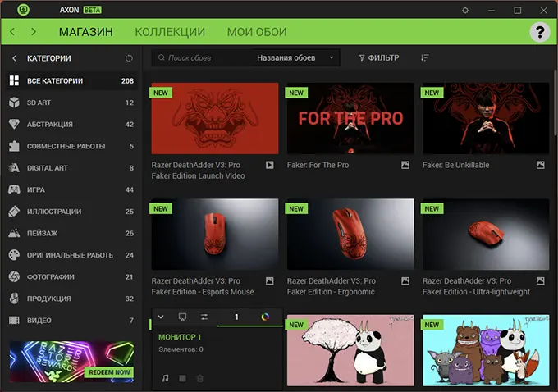
Task: Open the Faker Edition Launch Video thumbnail
Action: tap(215, 118)
